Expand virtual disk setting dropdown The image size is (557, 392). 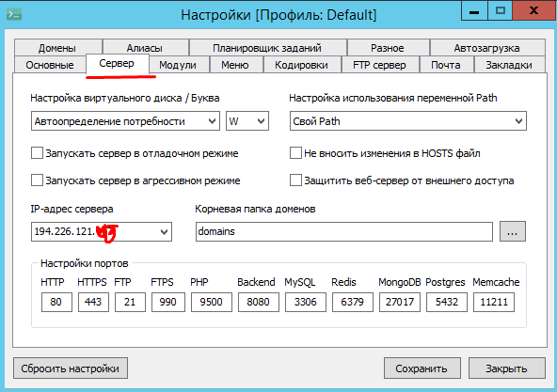pos(125,121)
